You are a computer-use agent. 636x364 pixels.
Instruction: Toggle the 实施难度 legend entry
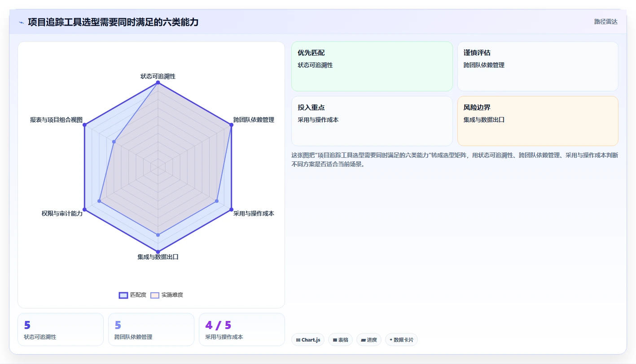click(x=167, y=295)
